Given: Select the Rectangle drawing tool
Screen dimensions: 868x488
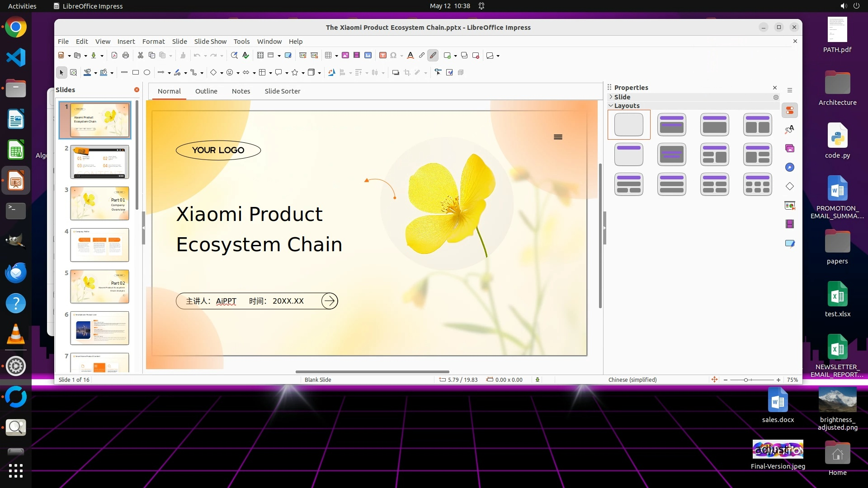Looking at the screenshot, I should pos(136,72).
